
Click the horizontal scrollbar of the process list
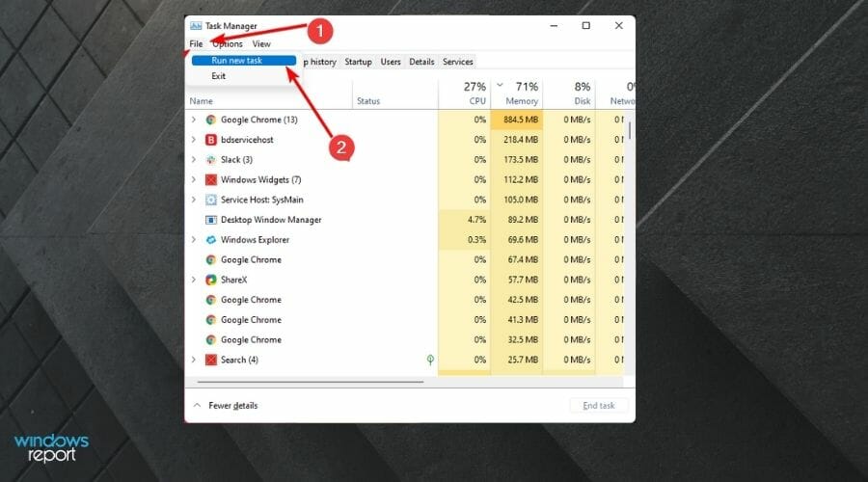(310, 382)
